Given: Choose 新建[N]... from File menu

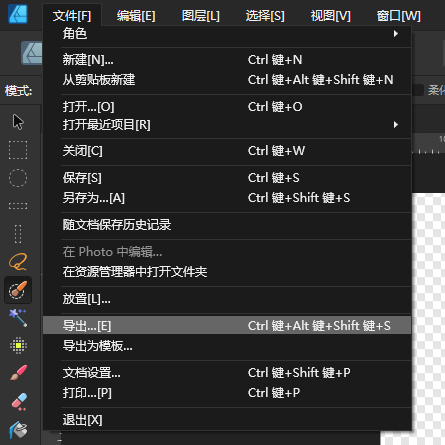Looking at the screenshot, I should pos(227,60).
